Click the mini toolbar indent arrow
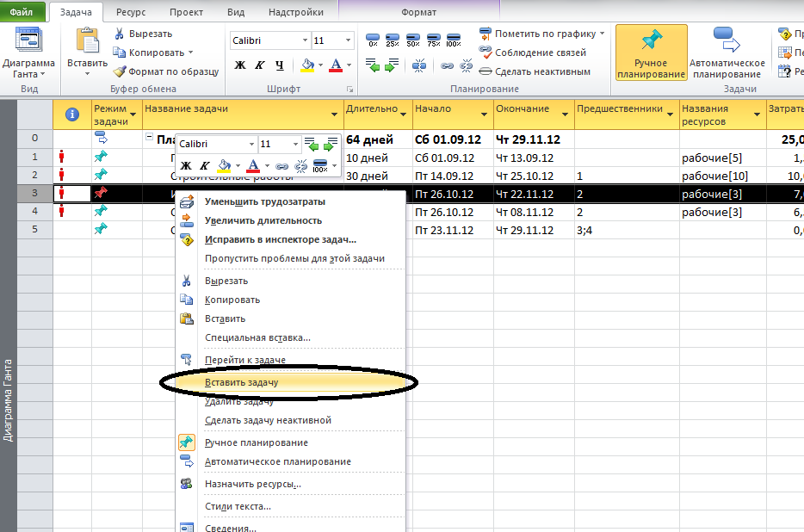 [331, 144]
